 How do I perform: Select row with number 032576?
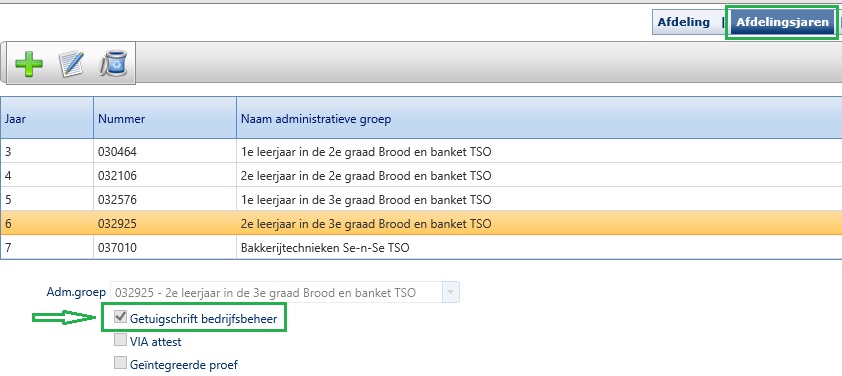tap(421, 199)
